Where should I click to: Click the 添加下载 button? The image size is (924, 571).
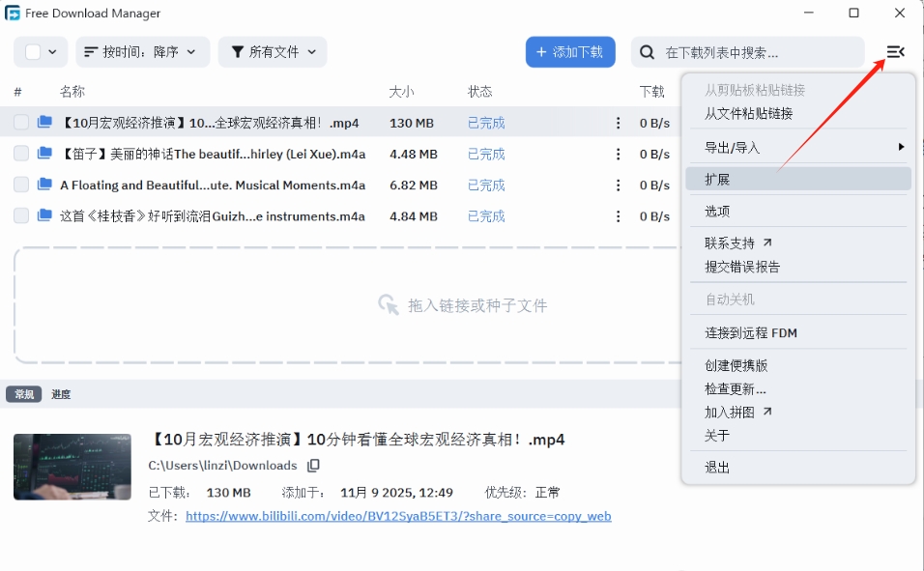coord(570,52)
